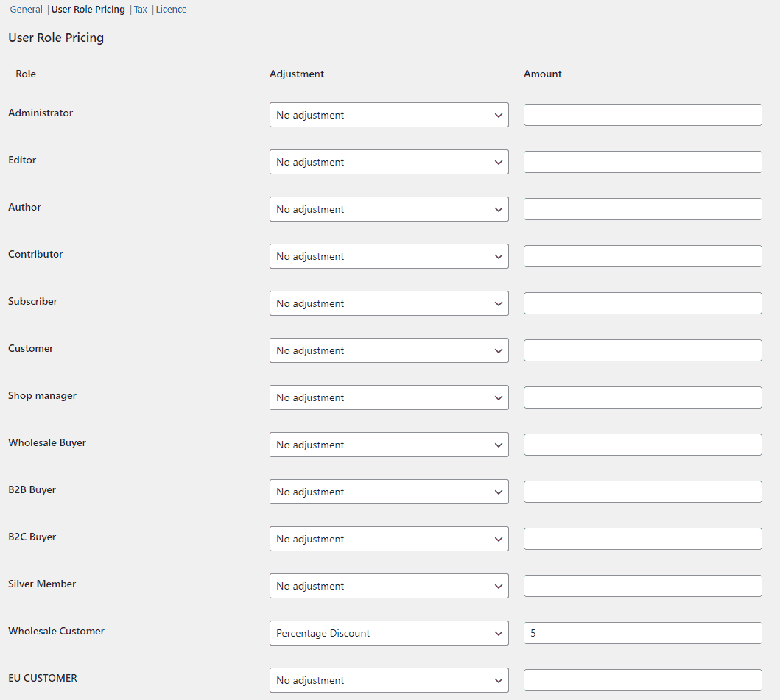The height and width of the screenshot is (700, 780).
Task: Open the Licence tab
Action: pyautogui.click(x=171, y=10)
